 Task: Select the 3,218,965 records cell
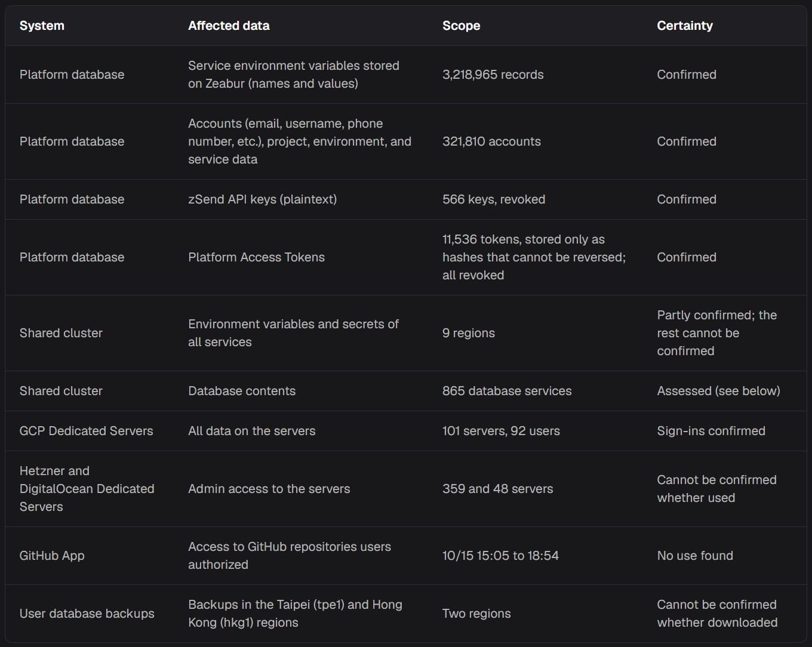point(493,75)
